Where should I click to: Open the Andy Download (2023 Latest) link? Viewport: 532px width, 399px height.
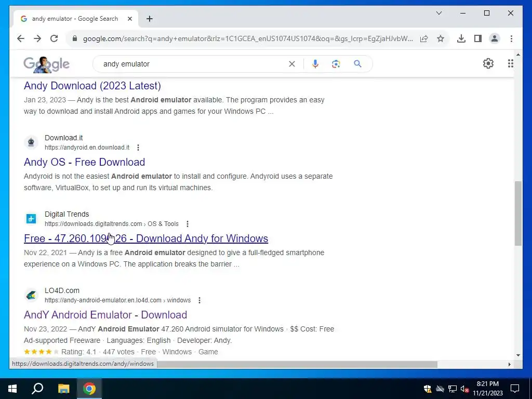point(92,86)
